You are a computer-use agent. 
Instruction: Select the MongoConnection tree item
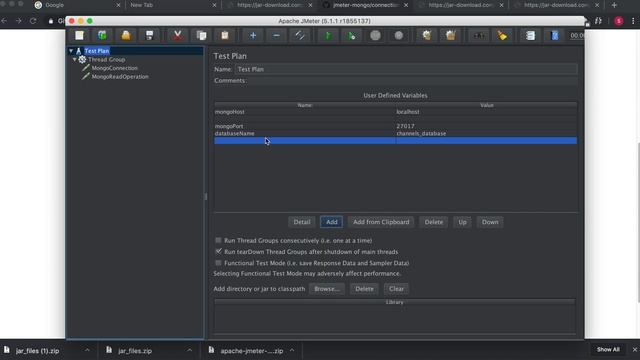click(x=114, y=68)
